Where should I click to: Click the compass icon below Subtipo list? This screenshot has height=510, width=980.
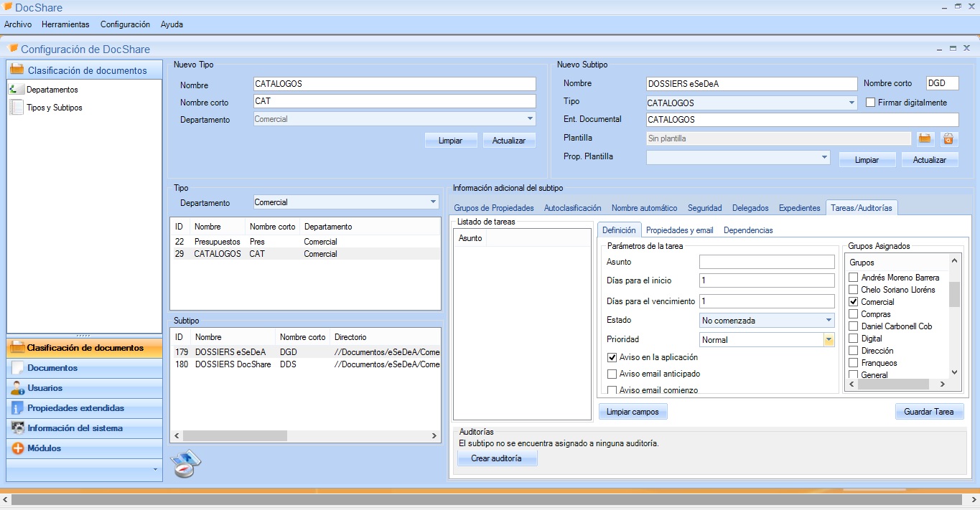coord(186,463)
